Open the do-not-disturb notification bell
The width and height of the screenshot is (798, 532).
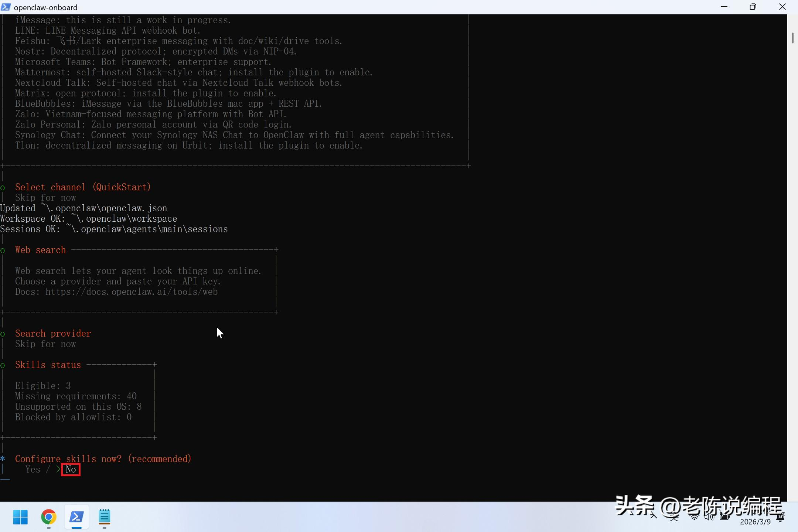tap(781, 518)
